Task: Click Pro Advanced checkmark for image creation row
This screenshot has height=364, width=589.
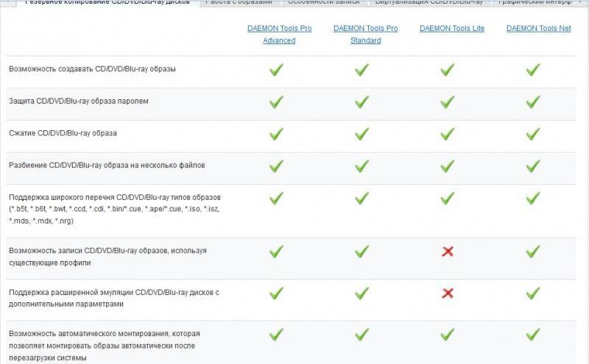Action: (277, 69)
